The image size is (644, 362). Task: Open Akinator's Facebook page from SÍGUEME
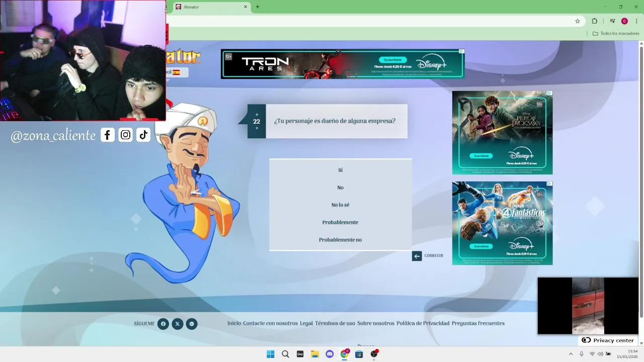click(x=163, y=324)
